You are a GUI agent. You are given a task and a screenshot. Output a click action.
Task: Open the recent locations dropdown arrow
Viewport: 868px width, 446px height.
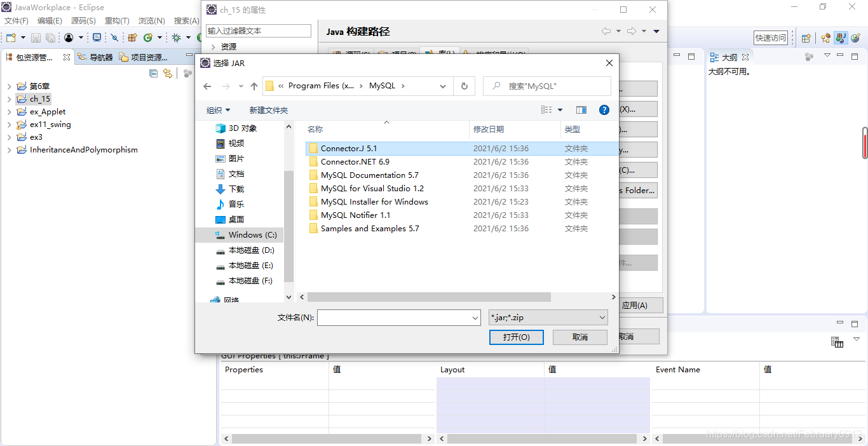(x=241, y=86)
